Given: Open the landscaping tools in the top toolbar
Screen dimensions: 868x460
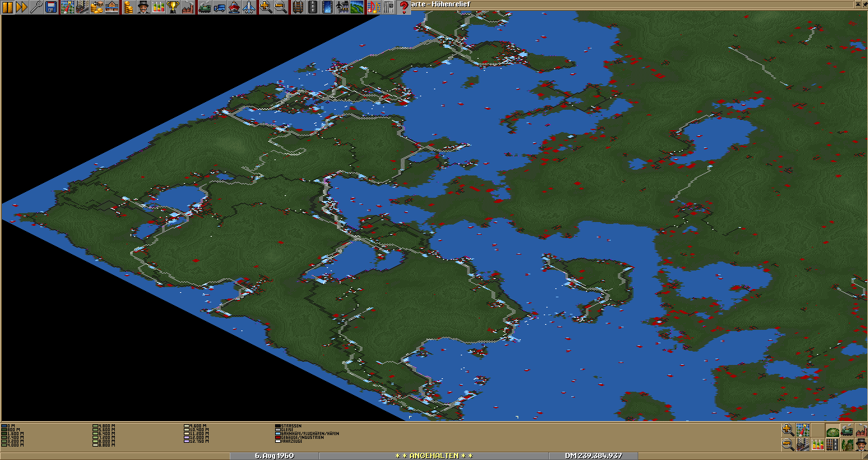Looking at the screenshot, I should point(357,7).
